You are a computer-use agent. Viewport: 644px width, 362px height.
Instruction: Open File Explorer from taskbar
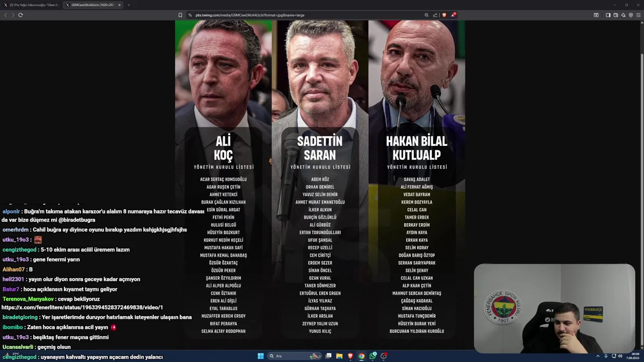tap(340, 356)
